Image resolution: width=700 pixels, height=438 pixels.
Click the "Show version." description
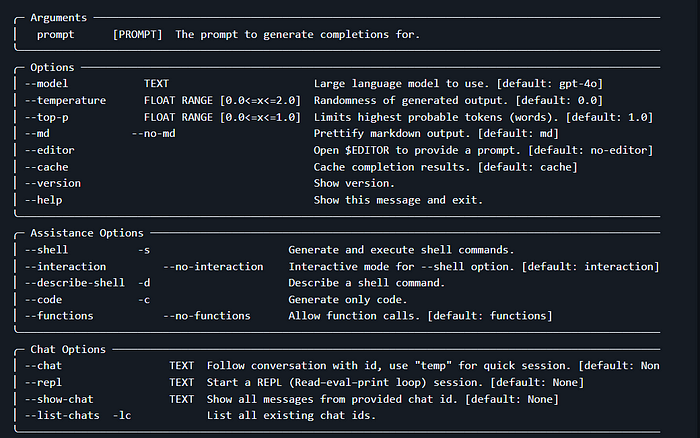354,184
